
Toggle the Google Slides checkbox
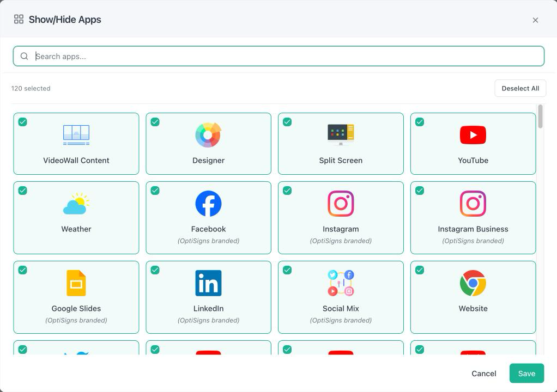point(23,270)
